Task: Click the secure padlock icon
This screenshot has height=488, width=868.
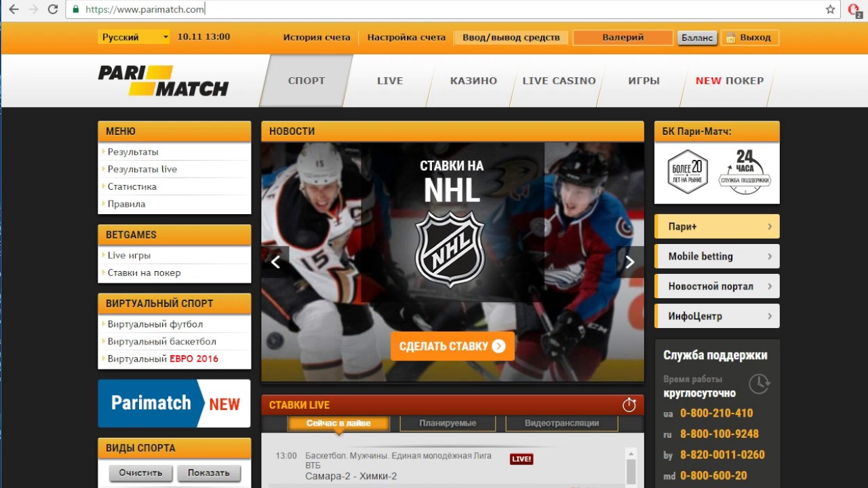Action: 75,9
